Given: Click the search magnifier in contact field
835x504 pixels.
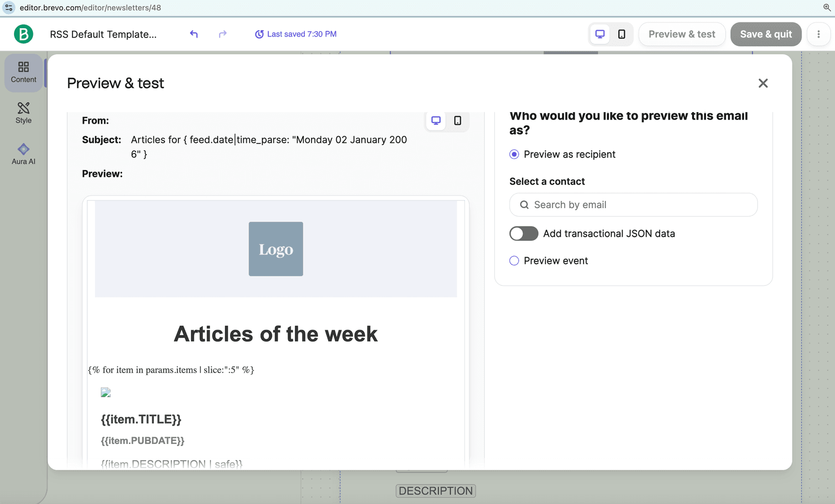Looking at the screenshot, I should (524, 205).
